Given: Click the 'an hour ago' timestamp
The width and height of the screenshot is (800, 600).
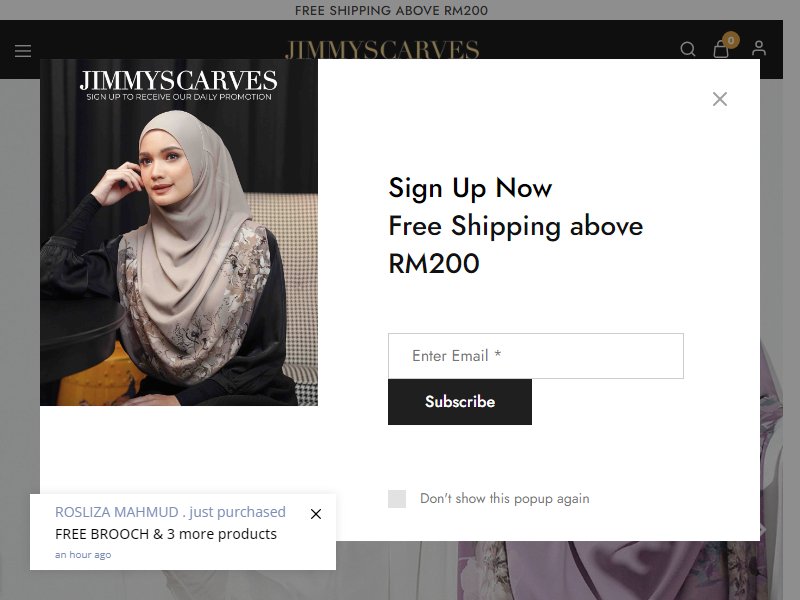Looking at the screenshot, I should 83,555.
